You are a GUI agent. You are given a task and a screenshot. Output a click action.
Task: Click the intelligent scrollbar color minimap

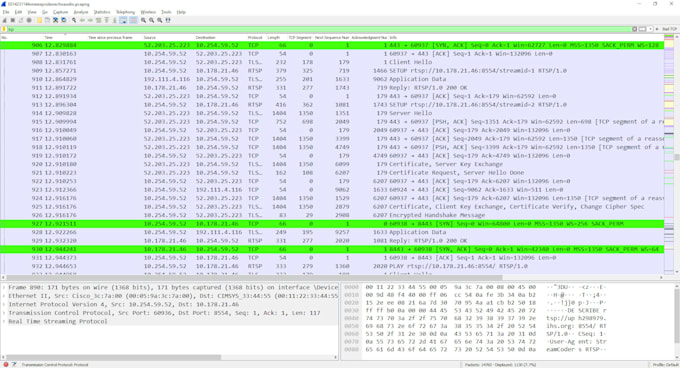tap(669, 155)
